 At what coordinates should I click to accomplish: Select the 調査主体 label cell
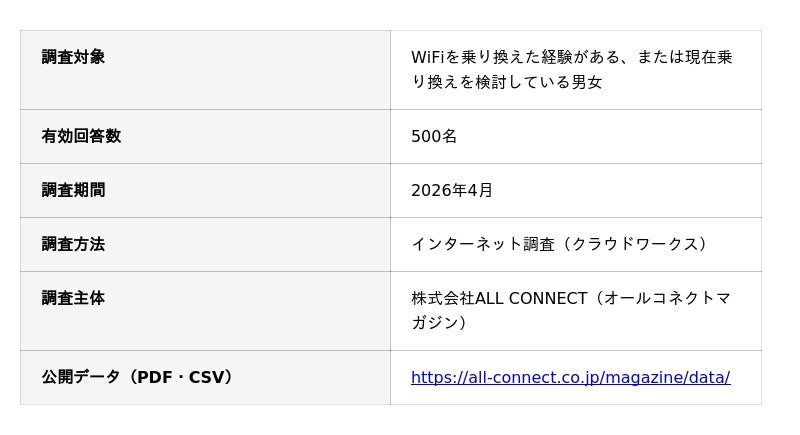[73, 298]
